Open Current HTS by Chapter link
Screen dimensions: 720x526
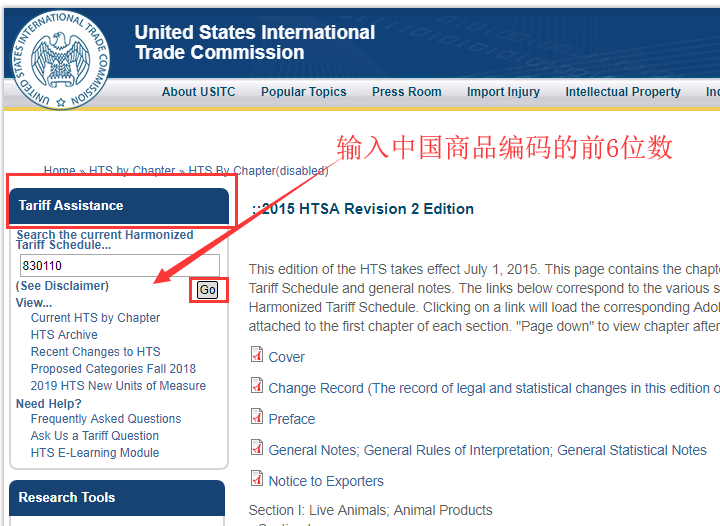95,318
